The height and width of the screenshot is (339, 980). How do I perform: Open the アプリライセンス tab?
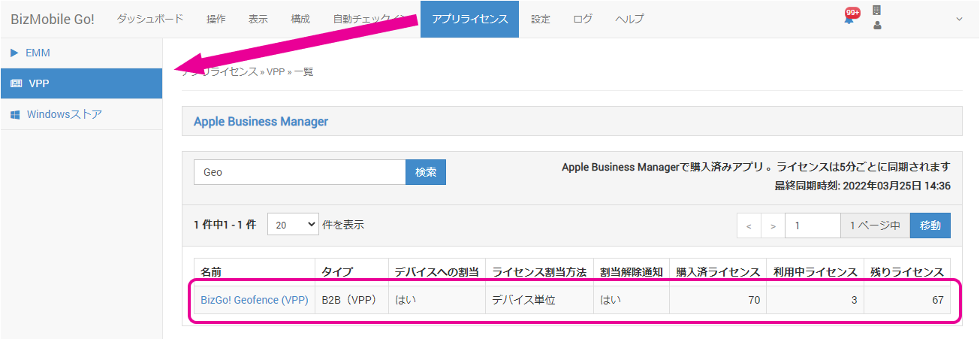click(469, 19)
